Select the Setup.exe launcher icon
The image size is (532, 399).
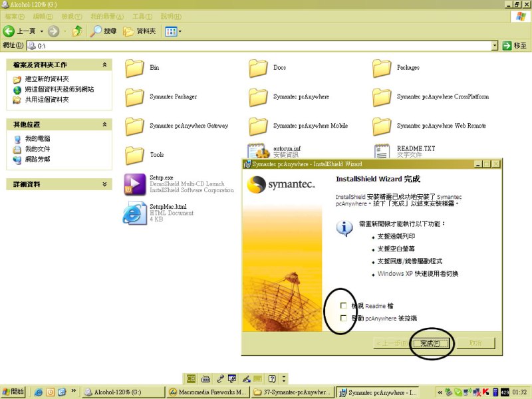[135, 184]
